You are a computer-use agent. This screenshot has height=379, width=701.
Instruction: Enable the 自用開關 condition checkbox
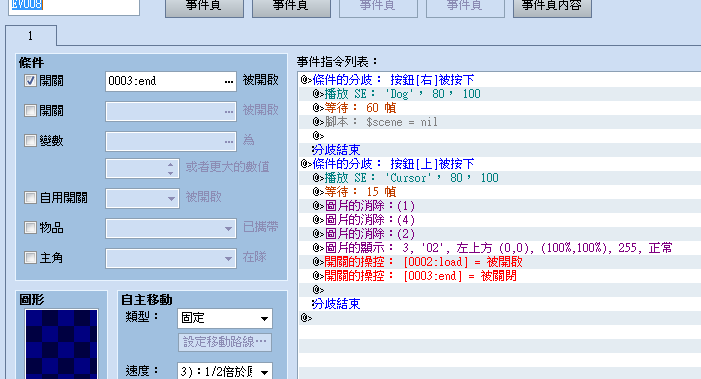pyautogui.click(x=30, y=198)
